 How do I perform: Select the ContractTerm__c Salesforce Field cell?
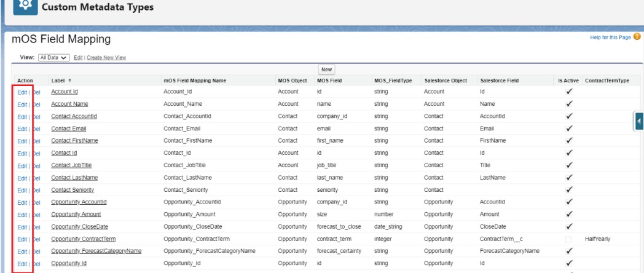point(501,239)
